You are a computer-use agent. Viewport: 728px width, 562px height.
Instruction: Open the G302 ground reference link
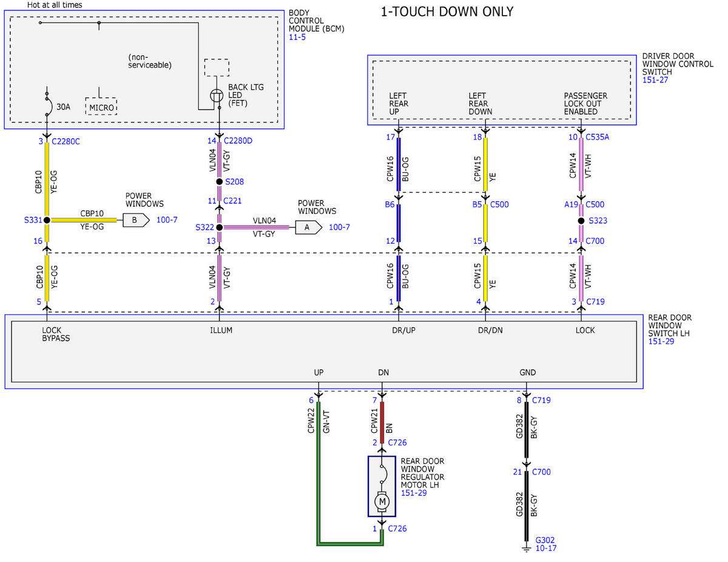[x=545, y=540]
